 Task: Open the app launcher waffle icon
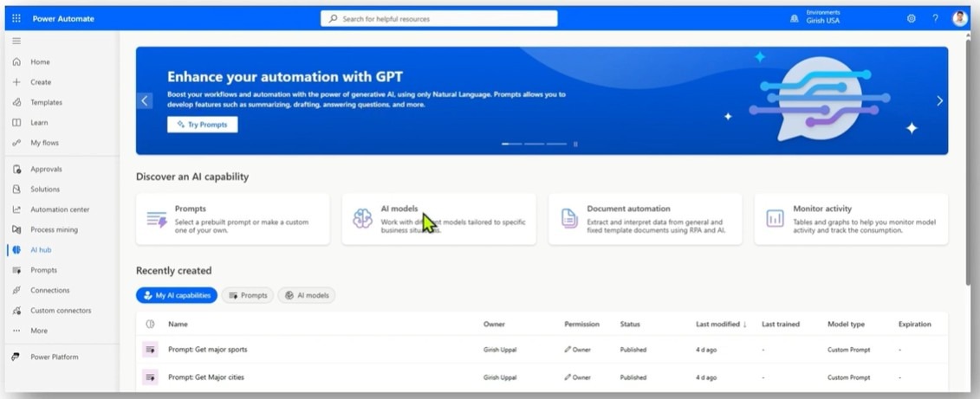[16, 18]
